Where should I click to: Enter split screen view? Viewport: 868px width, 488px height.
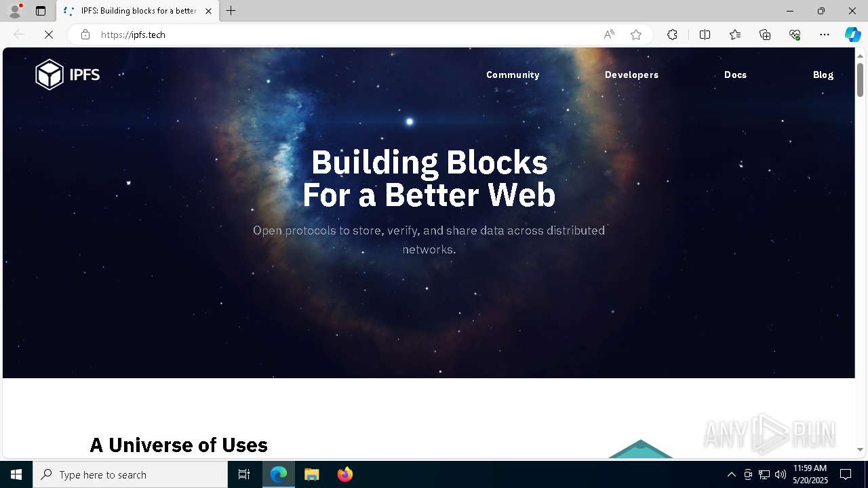click(705, 35)
